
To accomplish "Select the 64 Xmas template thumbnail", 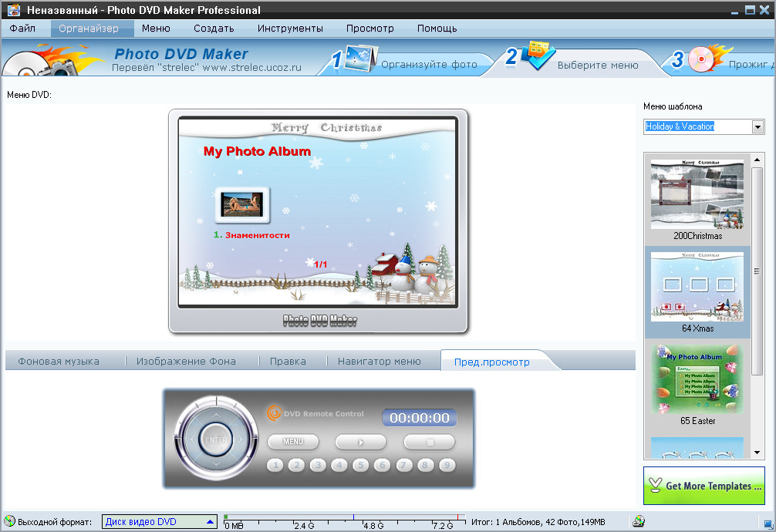I will 697,287.
